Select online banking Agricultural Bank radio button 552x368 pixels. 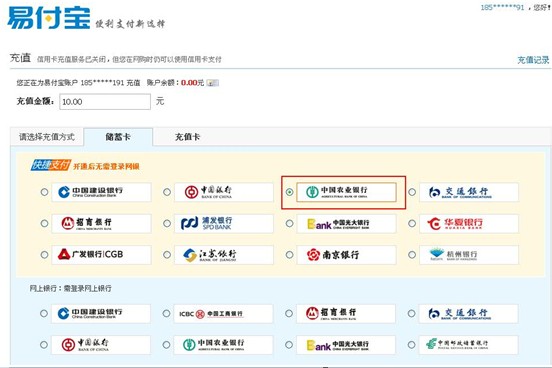[167, 344]
